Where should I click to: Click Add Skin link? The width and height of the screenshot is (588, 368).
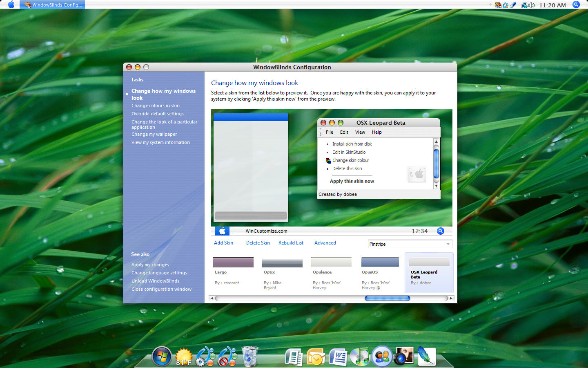(224, 243)
